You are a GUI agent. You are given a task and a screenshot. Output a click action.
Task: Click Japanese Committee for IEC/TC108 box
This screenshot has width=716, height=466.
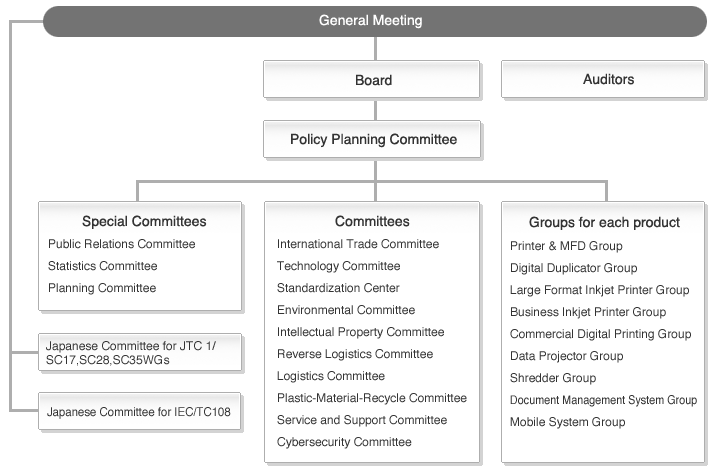tap(140, 411)
